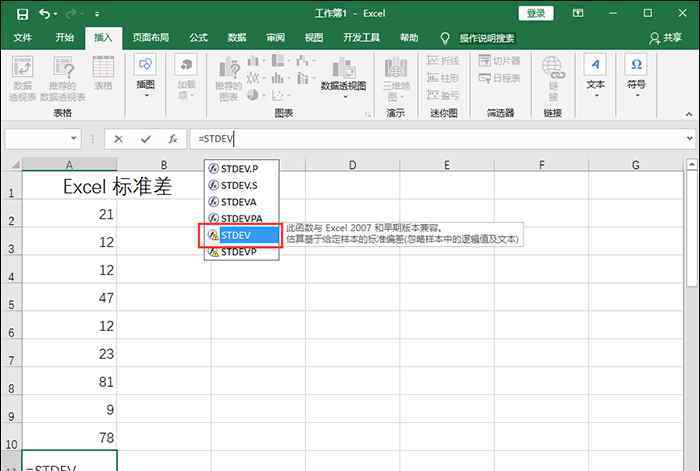The image size is (700, 471).
Task: Click the cell containing 47
Action: tap(69, 297)
